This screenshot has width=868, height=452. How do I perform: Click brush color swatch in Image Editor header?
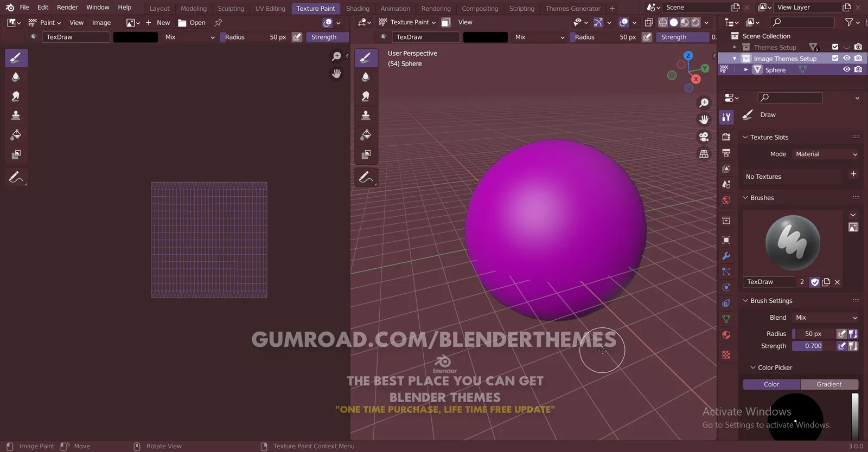coord(136,37)
